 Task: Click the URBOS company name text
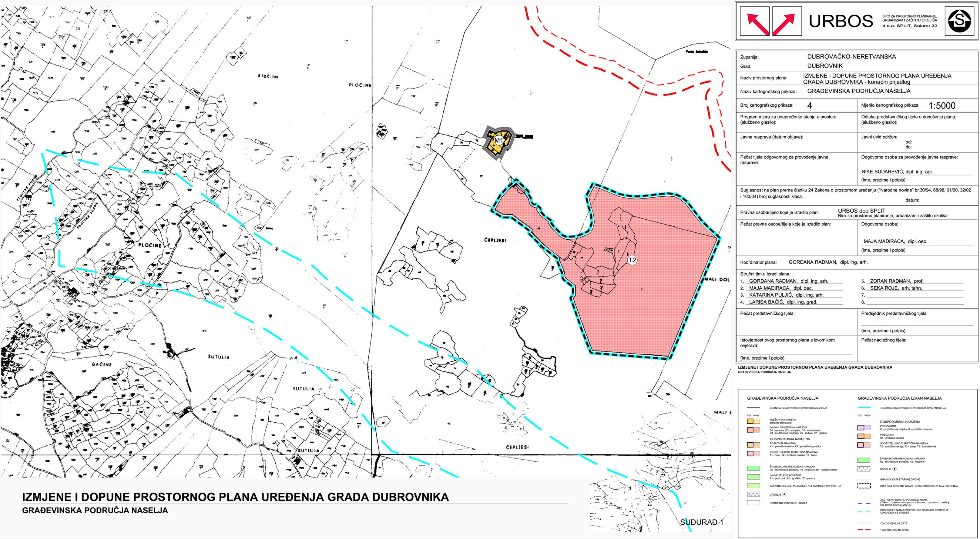click(841, 21)
